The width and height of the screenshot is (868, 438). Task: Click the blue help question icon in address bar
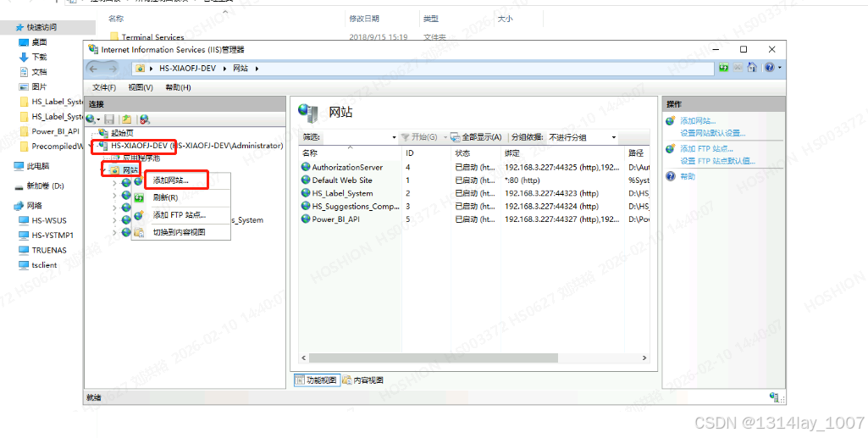click(770, 68)
